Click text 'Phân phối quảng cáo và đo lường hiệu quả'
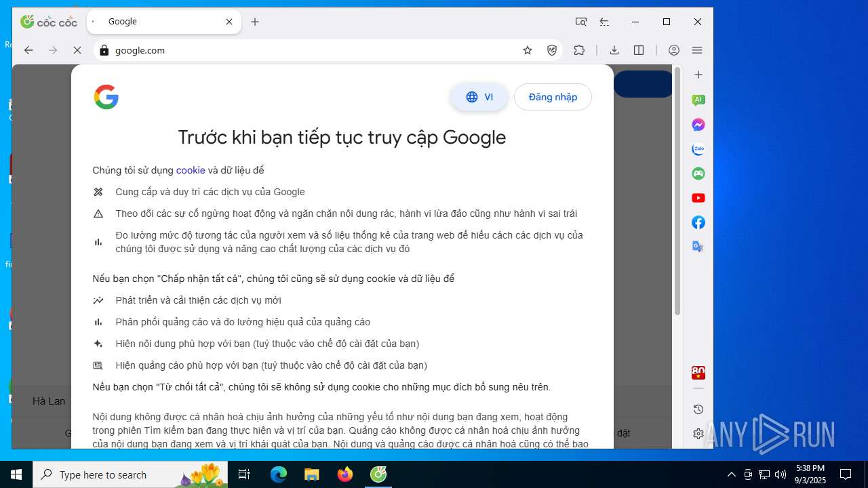 point(243,322)
